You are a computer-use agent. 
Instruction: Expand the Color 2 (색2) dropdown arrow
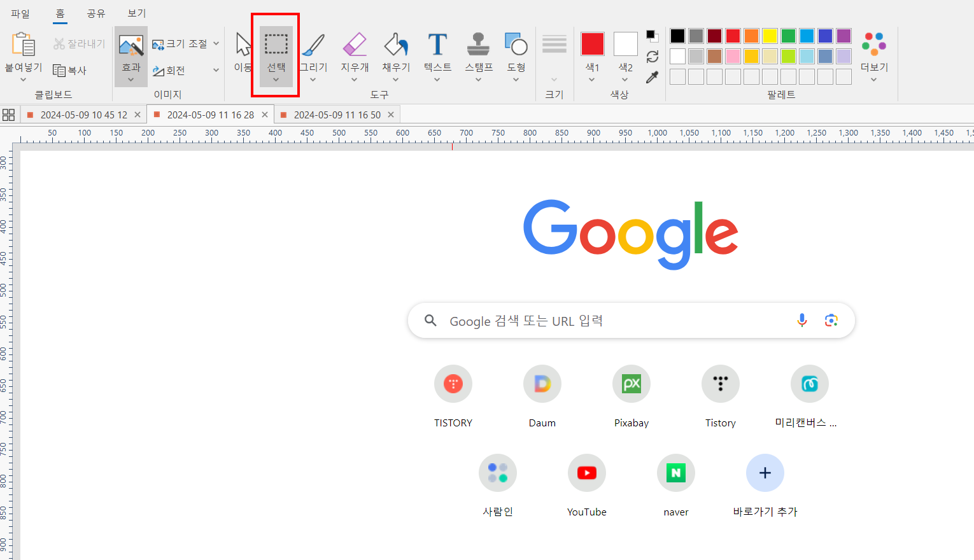coord(625,80)
